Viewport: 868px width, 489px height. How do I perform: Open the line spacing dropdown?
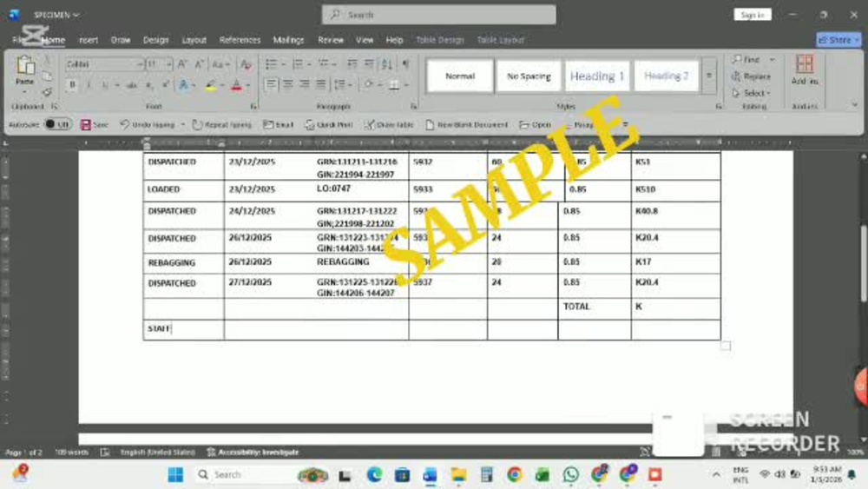click(343, 85)
